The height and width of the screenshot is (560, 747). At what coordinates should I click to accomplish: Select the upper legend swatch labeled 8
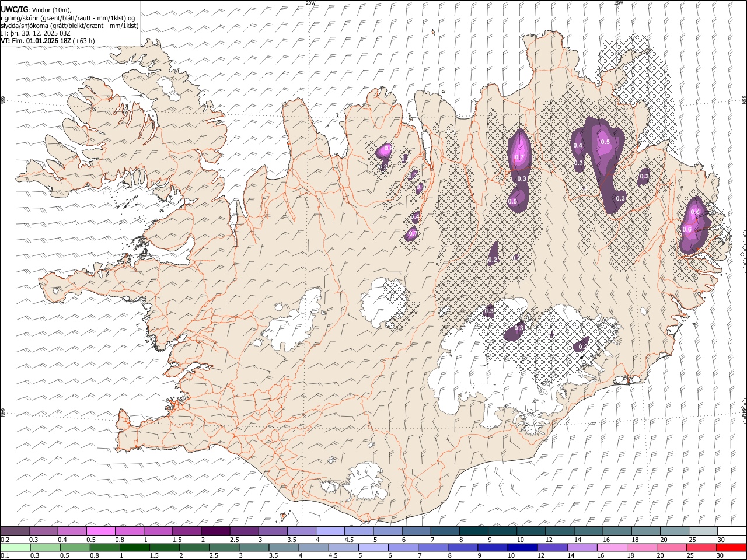click(474, 531)
